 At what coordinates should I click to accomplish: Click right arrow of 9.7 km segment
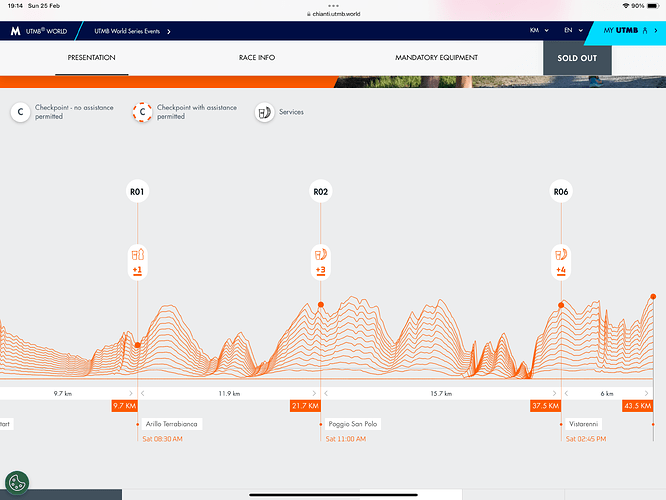point(131,393)
